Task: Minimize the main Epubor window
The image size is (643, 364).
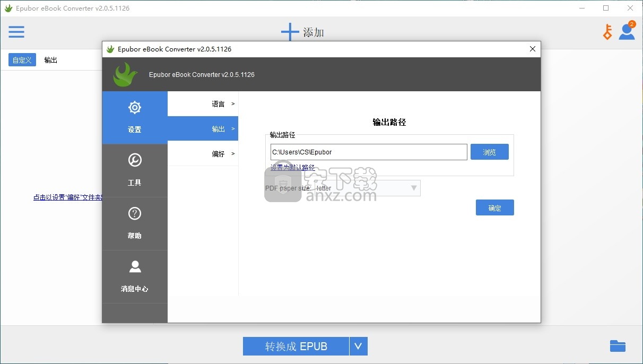Action: pos(581,8)
